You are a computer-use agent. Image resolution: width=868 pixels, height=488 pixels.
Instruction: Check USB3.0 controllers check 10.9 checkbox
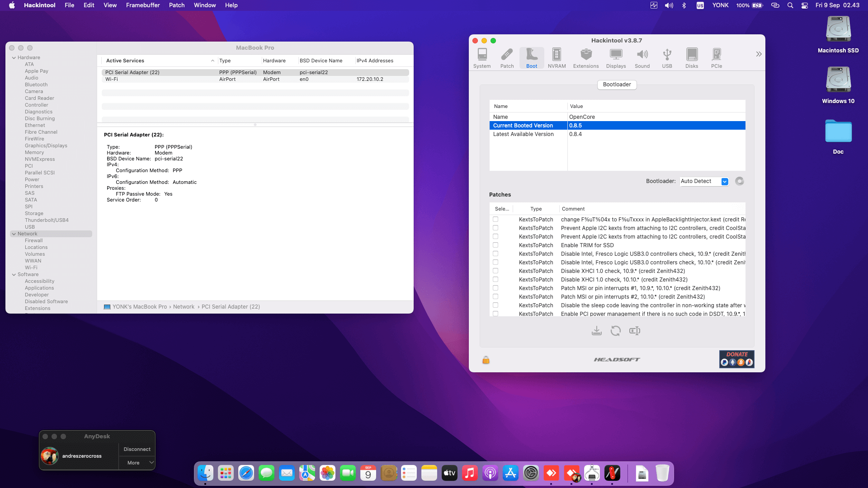pyautogui.click(x=495, y=253)
